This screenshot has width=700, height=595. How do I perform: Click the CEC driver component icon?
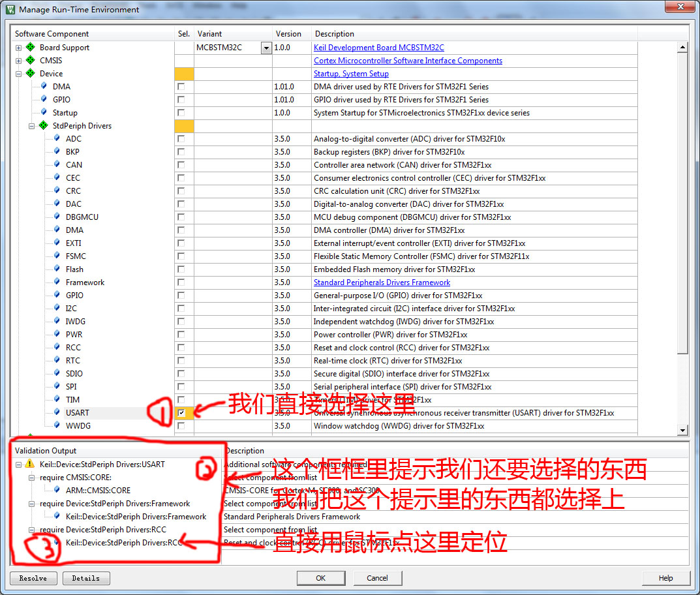click(57, 177)
